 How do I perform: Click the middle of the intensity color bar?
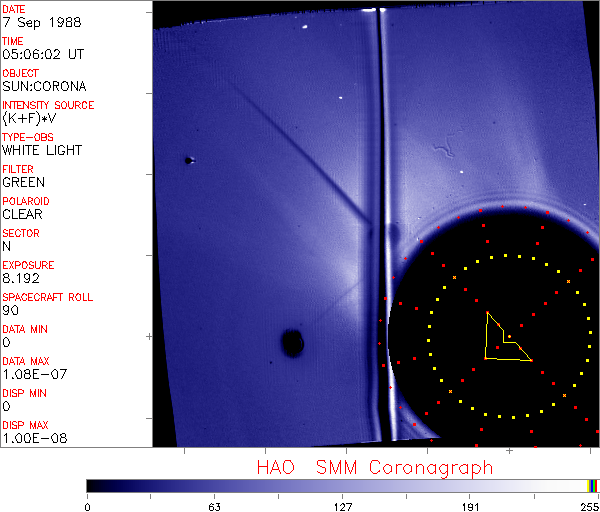point(342,485)
